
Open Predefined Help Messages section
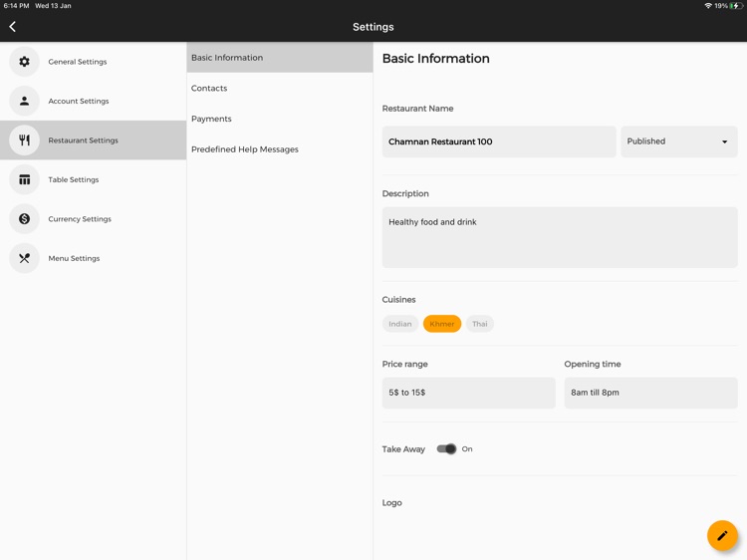click(280, 149)
